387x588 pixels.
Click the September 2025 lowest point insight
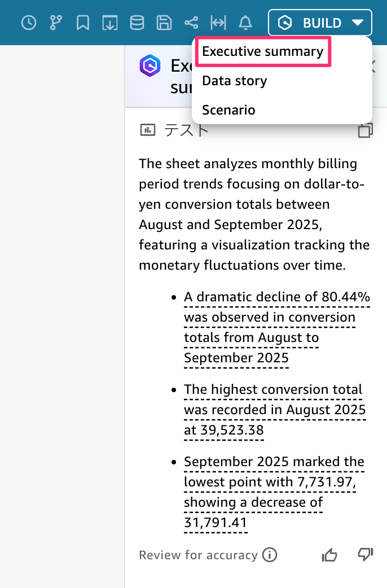(274, 492)
